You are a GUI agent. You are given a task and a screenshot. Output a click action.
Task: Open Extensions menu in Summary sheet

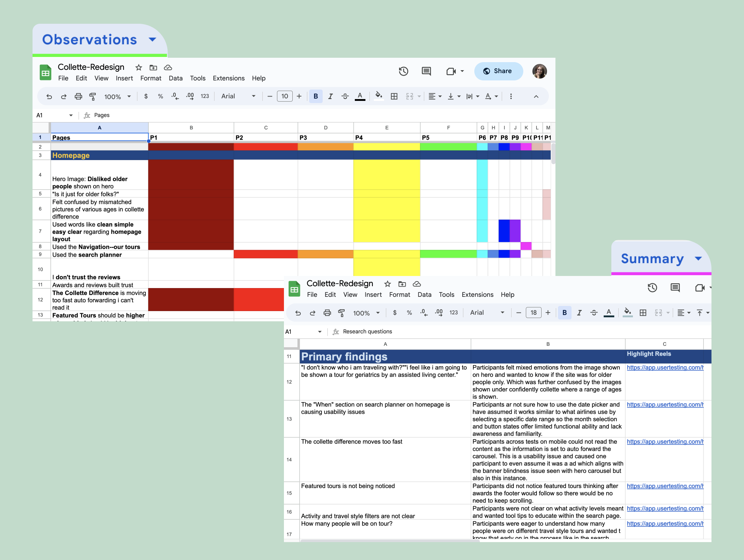point(477,295)
